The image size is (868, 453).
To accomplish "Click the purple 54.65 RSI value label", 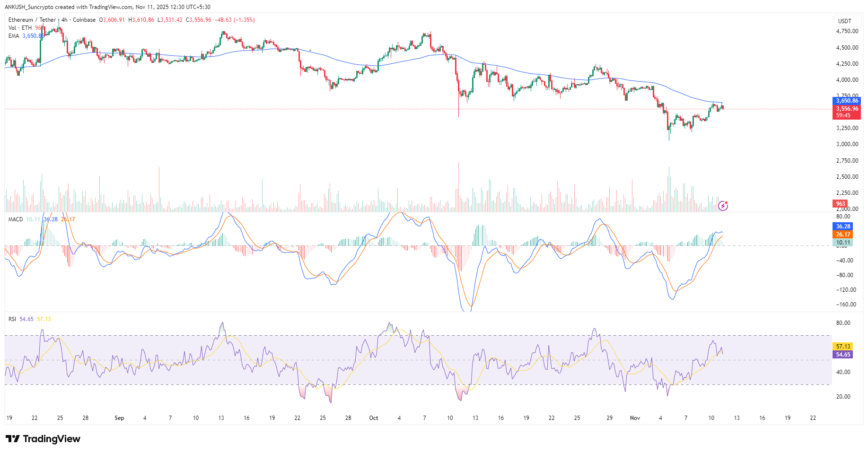I will (x=842, y=354).
